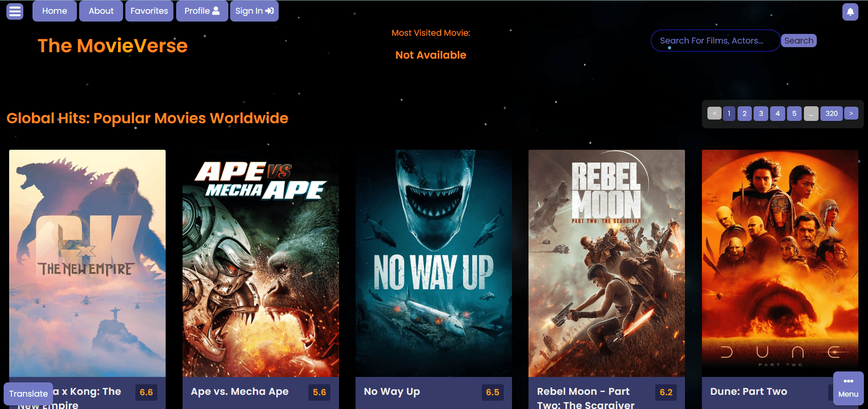Select pagination page 3
This screenshot has width=868, height=409.
pyautogui.click(x=761, y=114)
